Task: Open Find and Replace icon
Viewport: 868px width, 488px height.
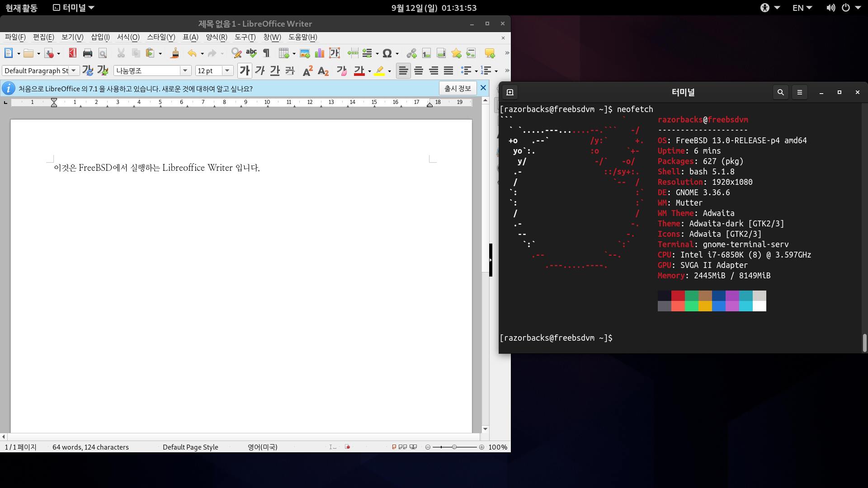Action: (x=236, y=53)
